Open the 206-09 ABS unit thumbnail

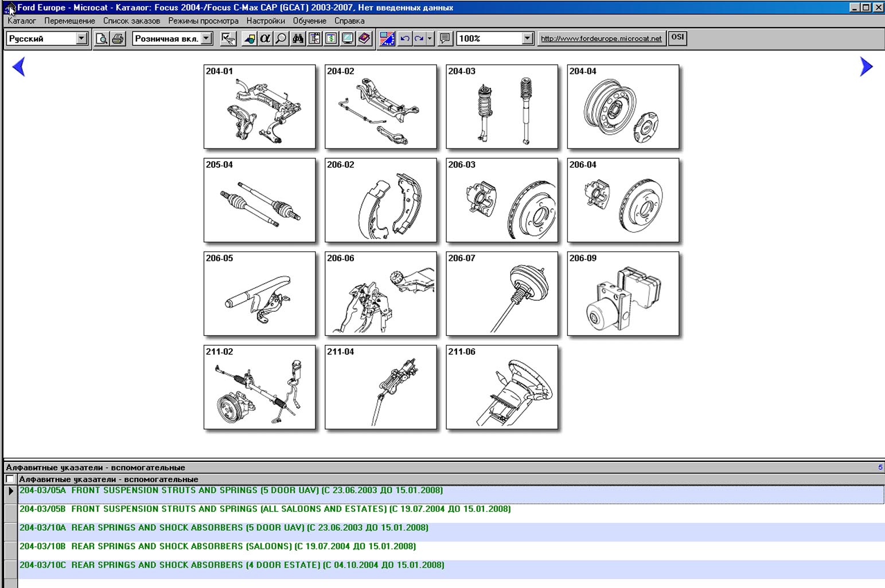click(x=623, y=294)
